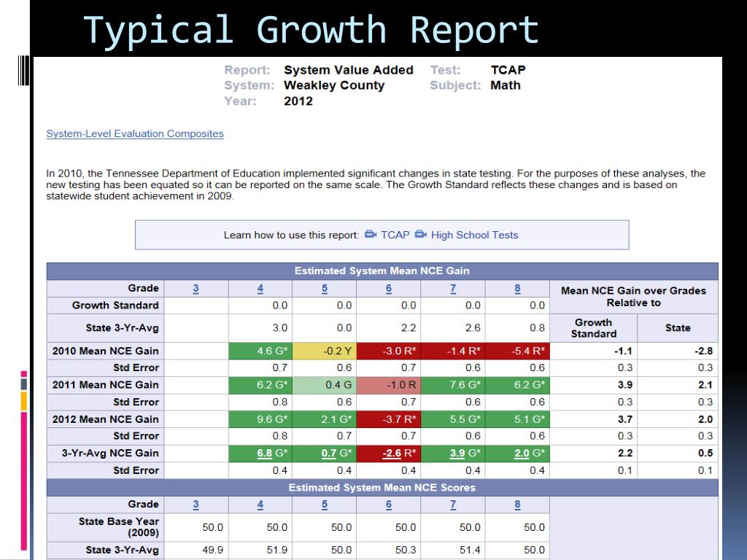Image resolution: width=747 pixels, height=560 pixels.
Task: Click the video camera icon beside High School Tests
Action: coord(421,234)
